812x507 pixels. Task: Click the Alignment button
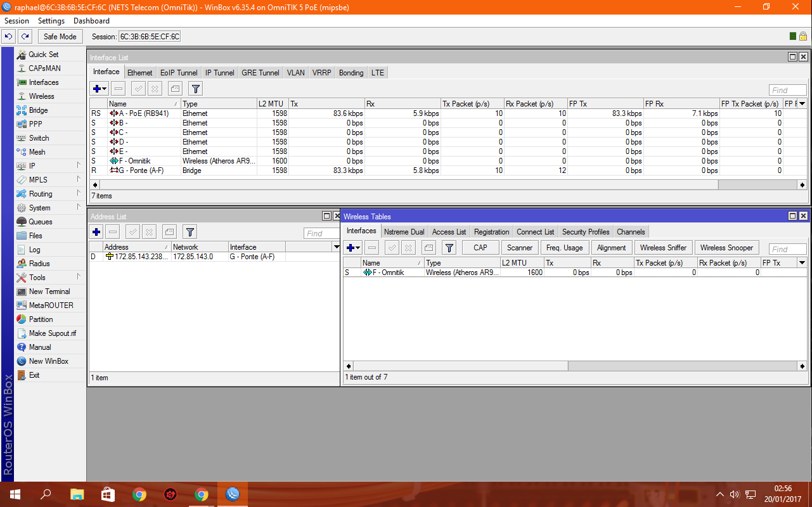coord(612,248)
